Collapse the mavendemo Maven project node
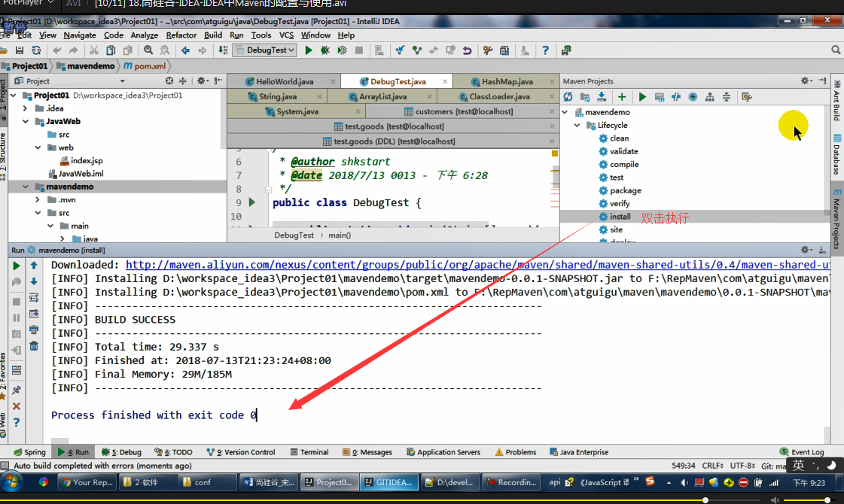The height and width of the screenshot is (504, 844). click(565, 112)
